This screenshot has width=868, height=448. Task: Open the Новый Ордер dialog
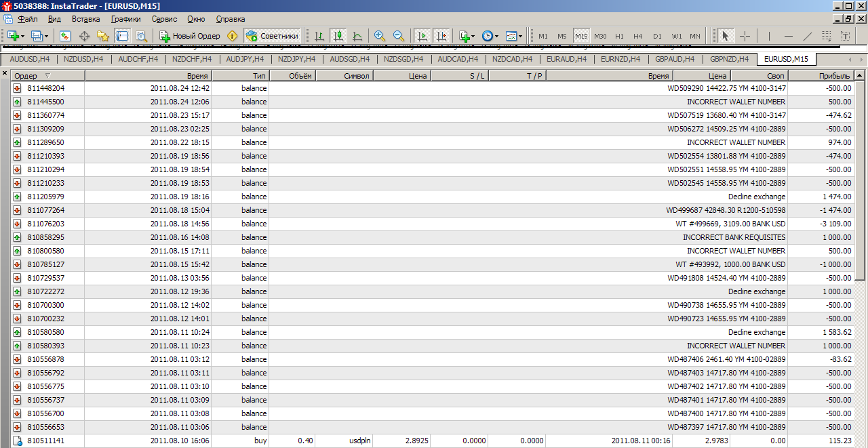pos(191,36)
